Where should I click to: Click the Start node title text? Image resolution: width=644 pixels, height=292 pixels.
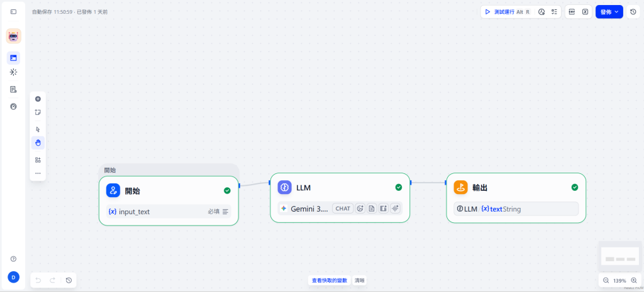[133, 191]
